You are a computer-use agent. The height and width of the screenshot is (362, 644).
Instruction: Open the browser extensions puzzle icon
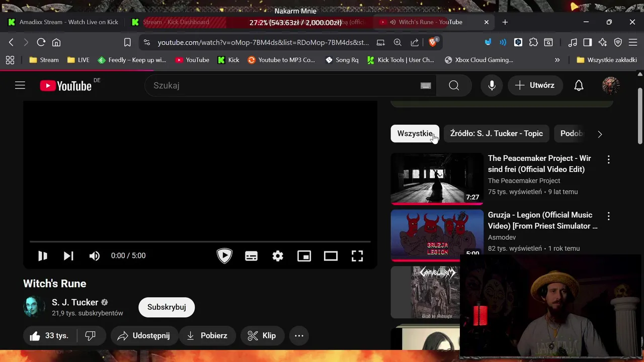coord(533,43)
